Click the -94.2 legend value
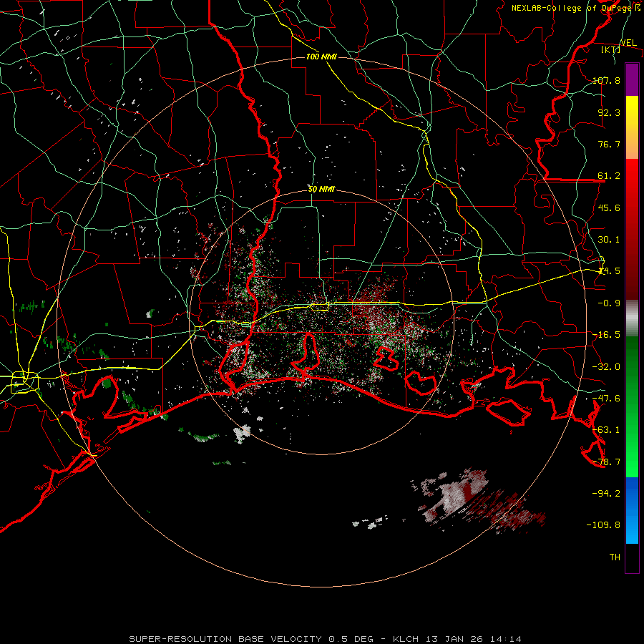Image resolution: width=644 pixels, height=644 pixels. coord(606,494)
